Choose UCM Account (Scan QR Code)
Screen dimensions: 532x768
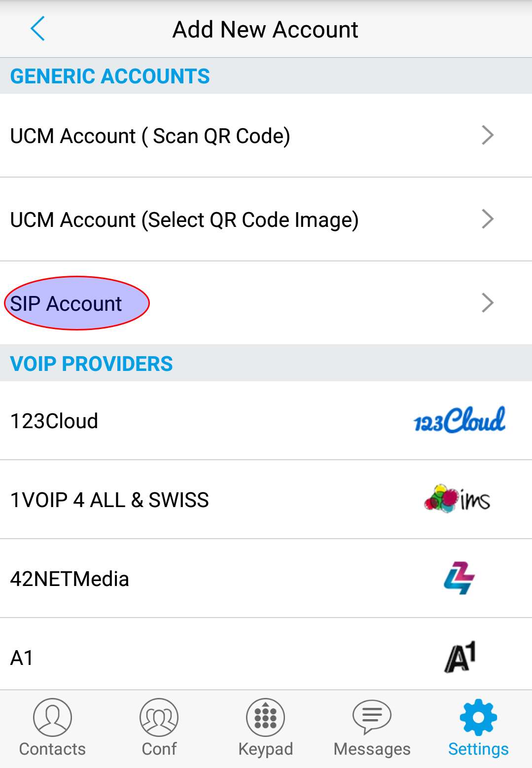[x=266, y=136]
